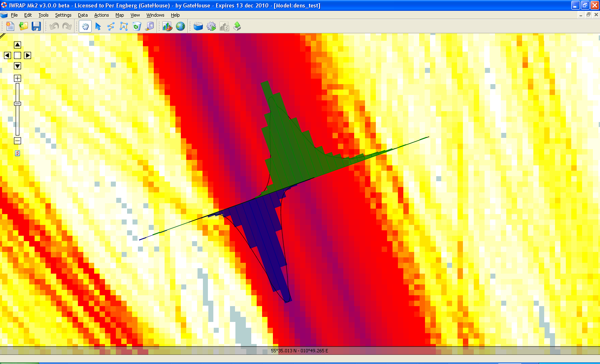Click the green arrow export icon
This screenshot has width=600, height=364.
click(237, 26)
